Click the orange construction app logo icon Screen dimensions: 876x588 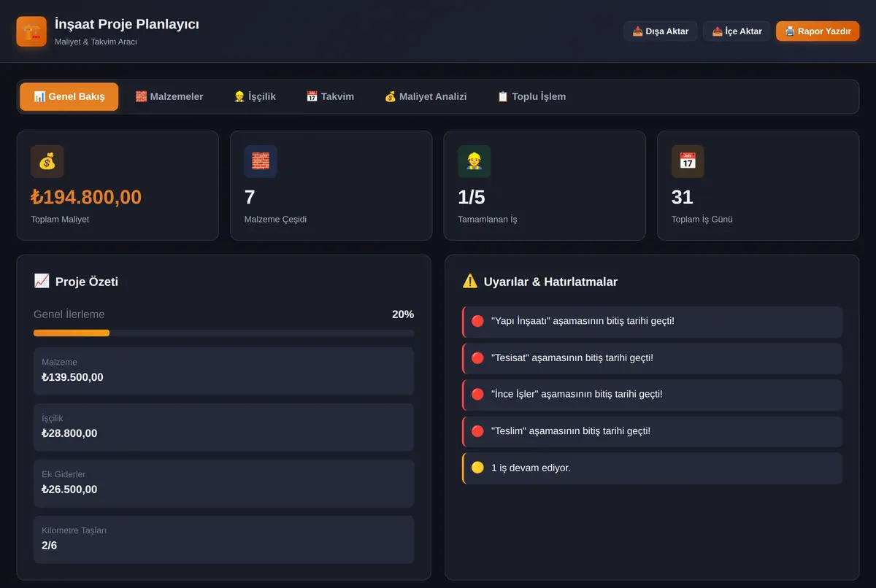point(31,31)
